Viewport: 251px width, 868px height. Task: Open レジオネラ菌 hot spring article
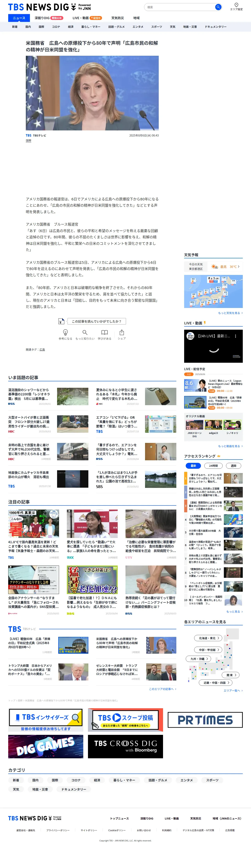point(48,396)
